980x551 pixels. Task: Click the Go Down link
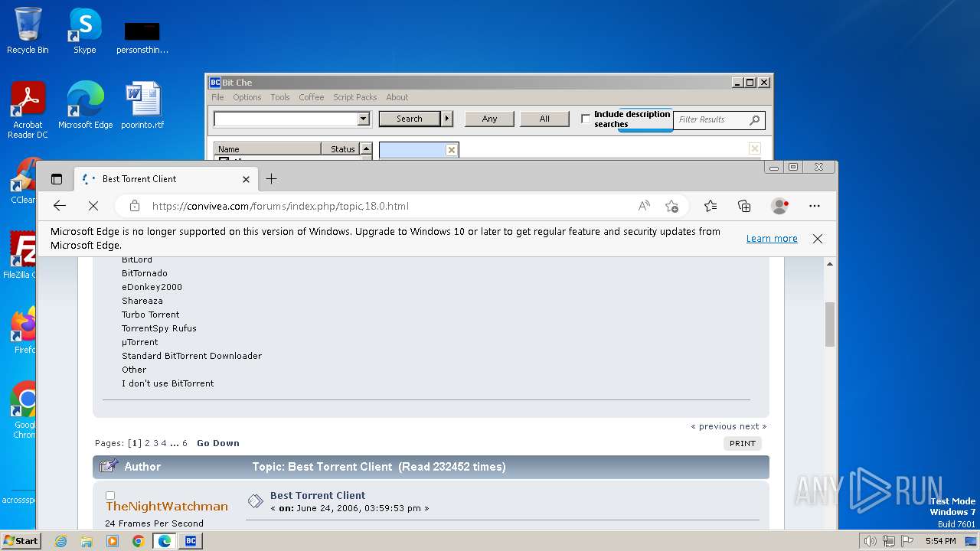(218, 443)
